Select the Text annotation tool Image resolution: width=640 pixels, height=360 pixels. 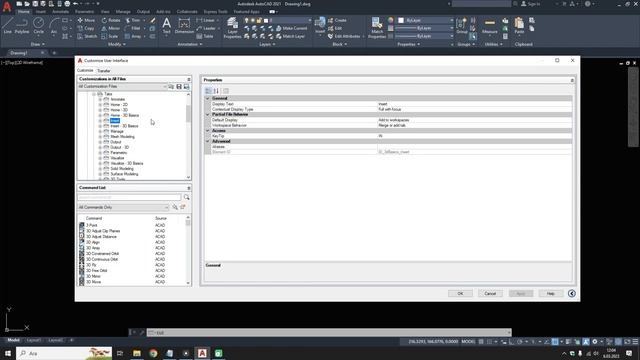pyautogui.click(x=167, y=25)
